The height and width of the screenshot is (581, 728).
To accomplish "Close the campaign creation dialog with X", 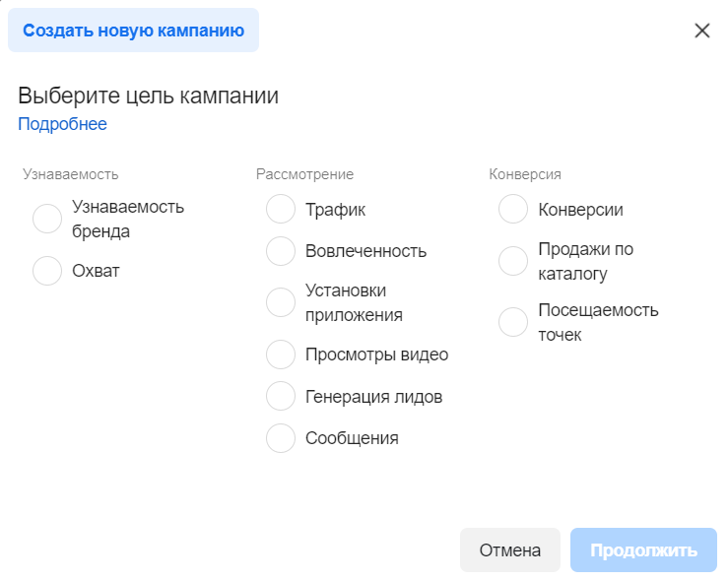I will tap(701, 31).
